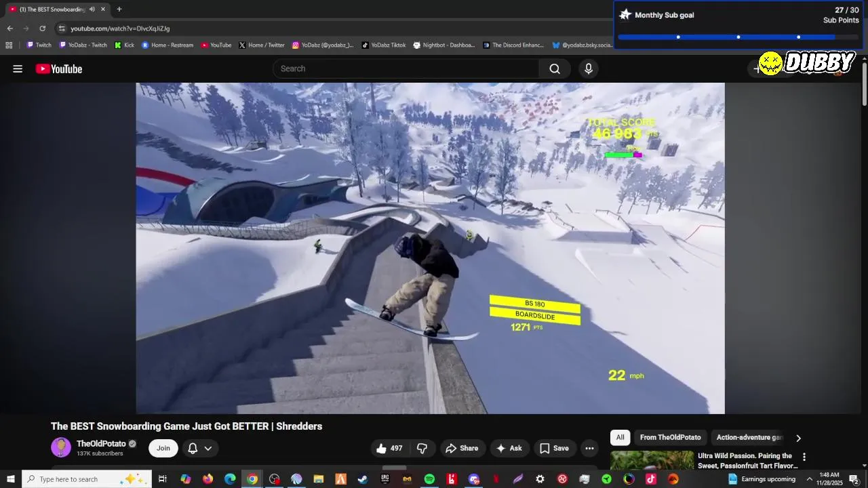The height and width of the screenshot is (488, 868).
Task: Start voice search with the microphone
Action: 589,68
